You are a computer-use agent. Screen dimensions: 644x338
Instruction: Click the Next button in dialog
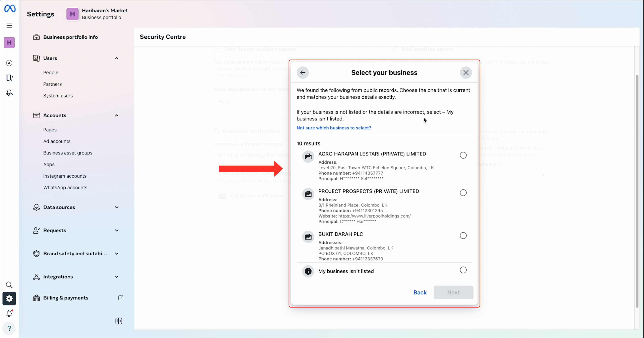454,293
